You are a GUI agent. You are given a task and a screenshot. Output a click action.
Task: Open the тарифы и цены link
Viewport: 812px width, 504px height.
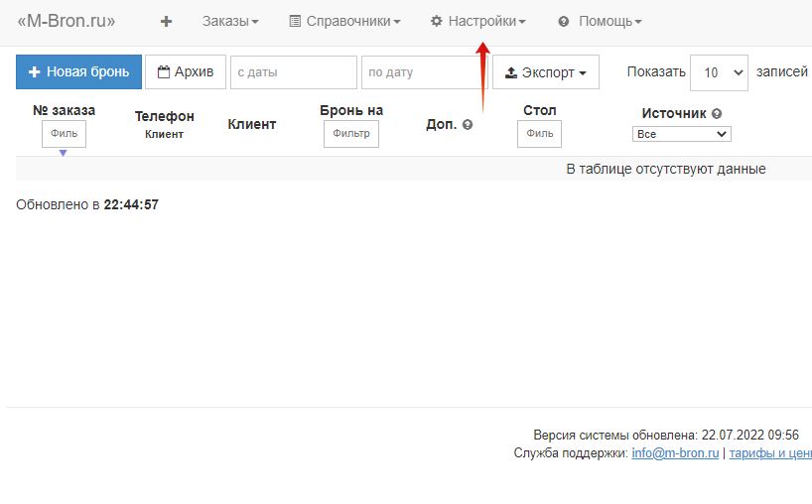[770, 453]
